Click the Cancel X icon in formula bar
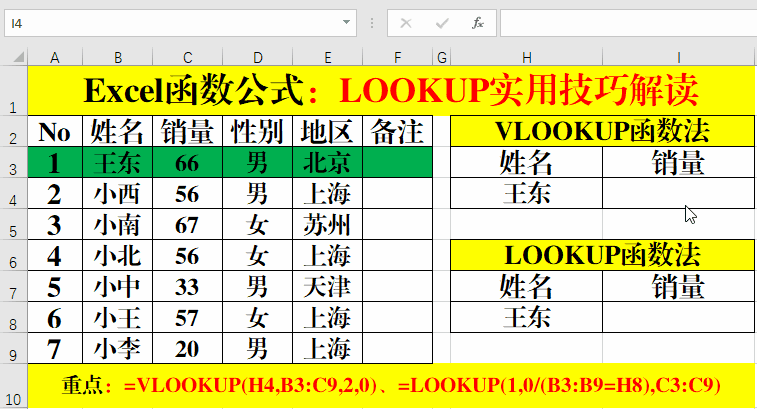Viewport: 757px width, 409px height. click(x=406, y=23)
